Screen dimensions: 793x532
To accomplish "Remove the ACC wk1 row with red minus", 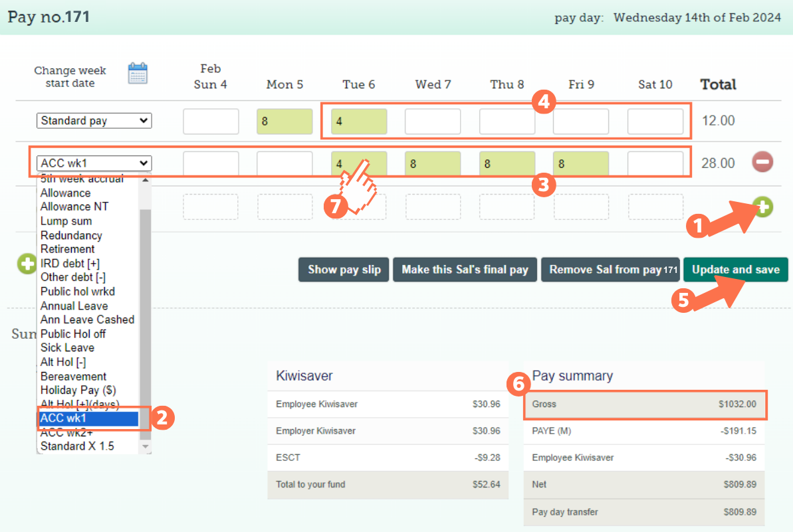I will coord(762,162).
